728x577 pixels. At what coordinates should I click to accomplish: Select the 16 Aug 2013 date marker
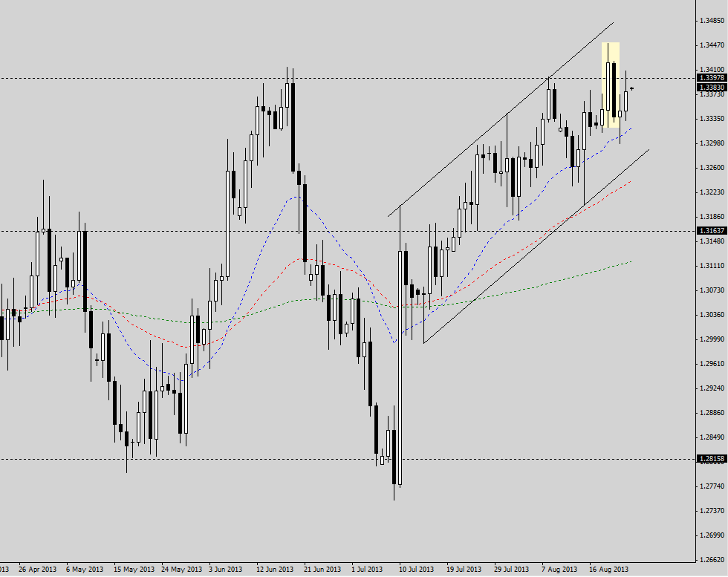pos(605,570)
